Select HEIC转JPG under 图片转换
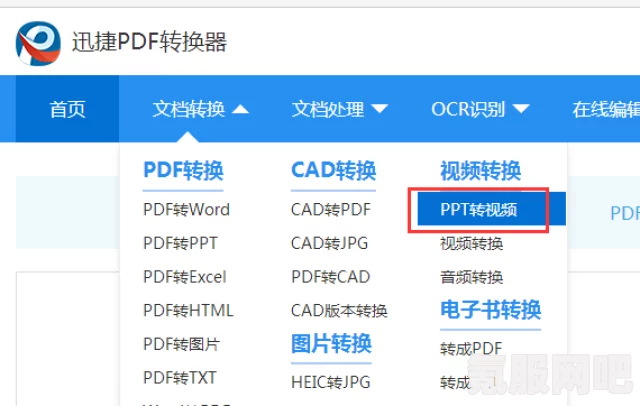 pos(331,382)
